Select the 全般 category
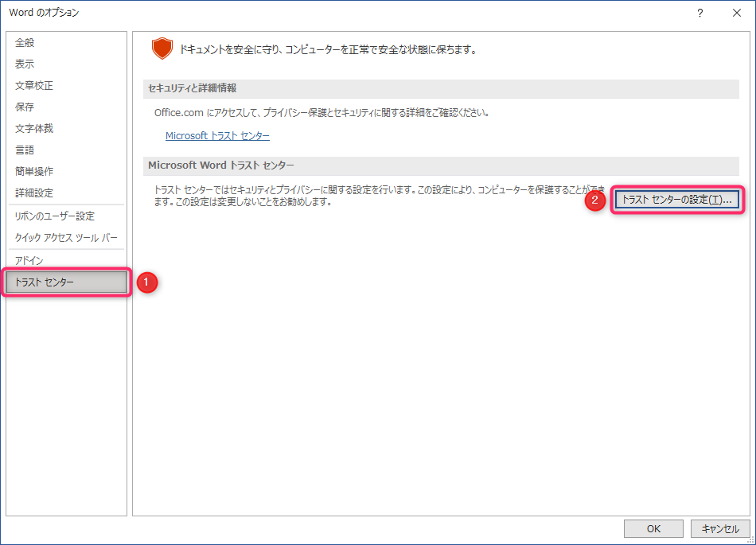This screenshot has height=545, width=756. point(66,42)
